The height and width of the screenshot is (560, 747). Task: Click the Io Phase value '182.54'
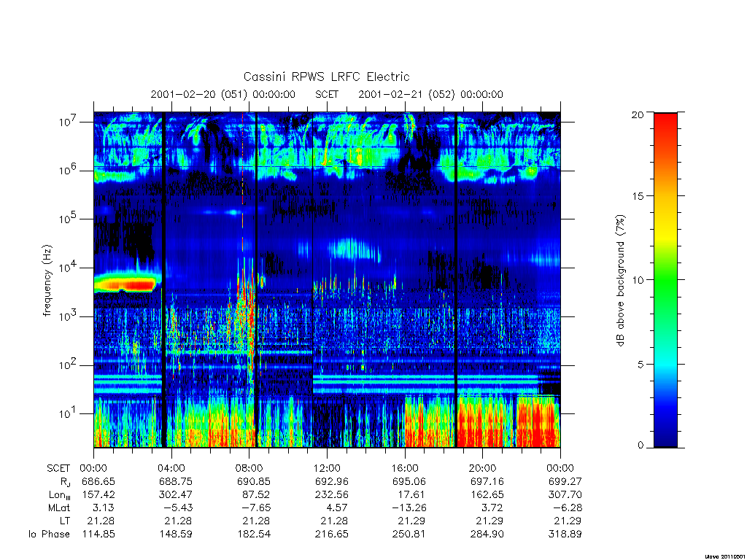pos(254,534)
